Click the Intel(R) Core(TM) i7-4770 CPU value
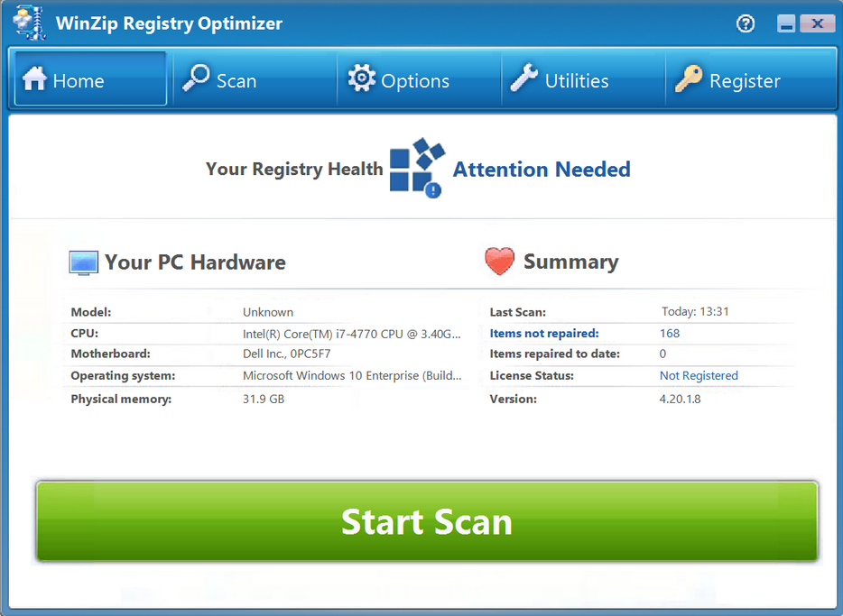The width and height of the screenshot is (843, 616). point(351,334)
